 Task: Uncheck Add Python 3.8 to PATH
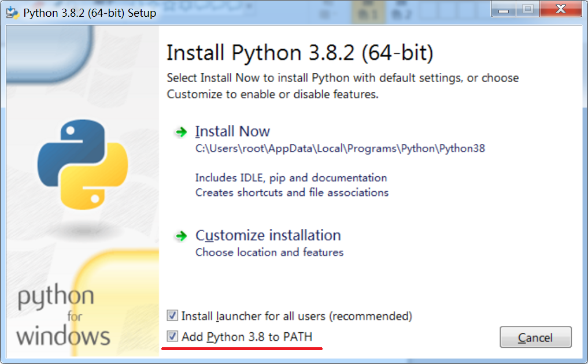click(172, 336)
